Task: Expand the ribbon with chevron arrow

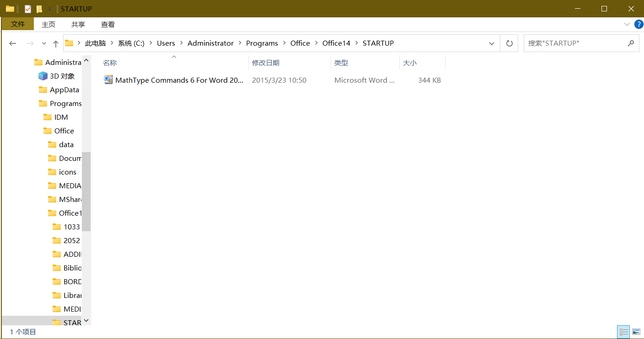Action: coord(627,24)
